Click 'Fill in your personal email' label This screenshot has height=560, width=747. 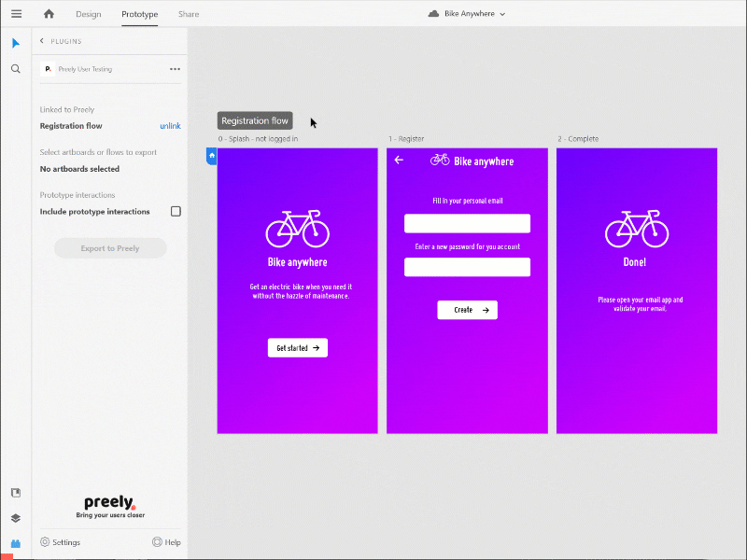(468, 201)
